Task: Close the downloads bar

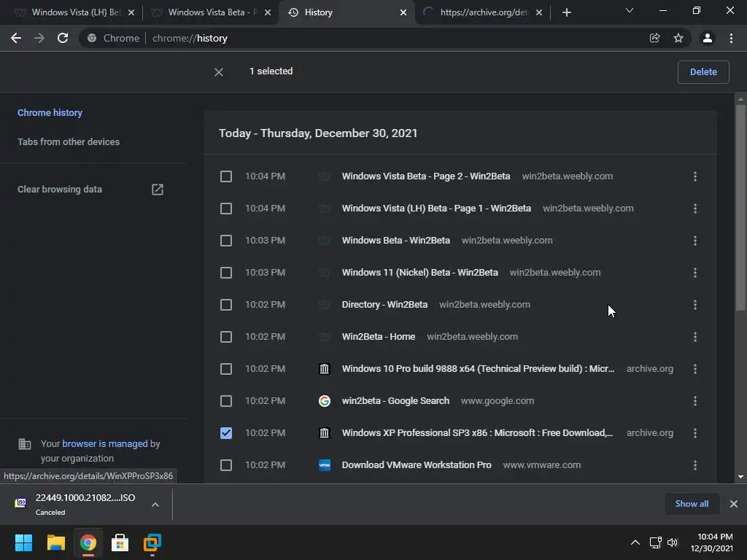Action: 734,504
